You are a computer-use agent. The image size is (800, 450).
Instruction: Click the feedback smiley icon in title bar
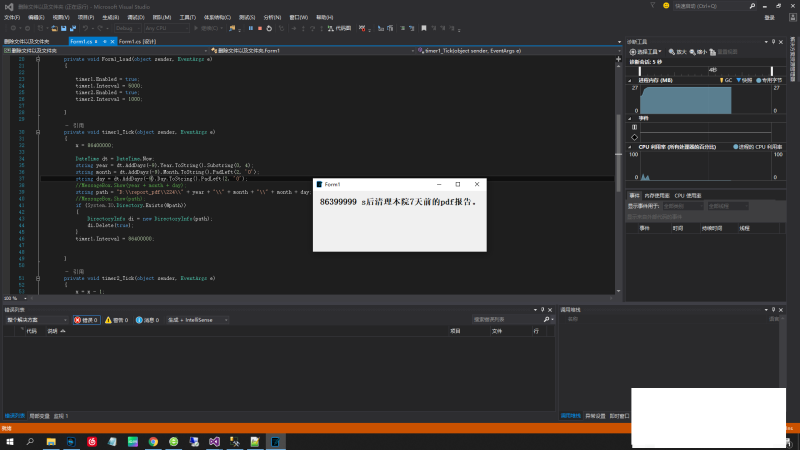[x=666, y=6]
